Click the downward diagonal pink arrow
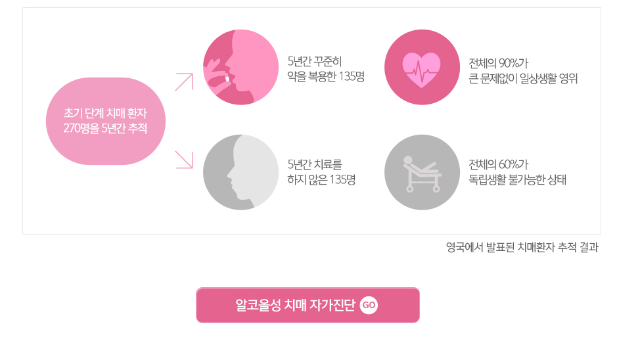The width and height of the screenshot is (617, 364). pyautogui.click(x=184, y=160)
